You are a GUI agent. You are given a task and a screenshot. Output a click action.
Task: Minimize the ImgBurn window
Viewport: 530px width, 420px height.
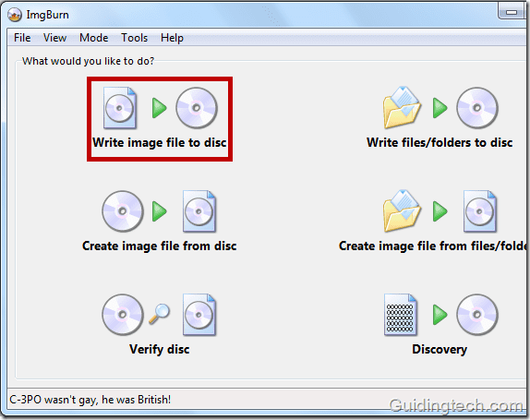[x=512, y=12]
